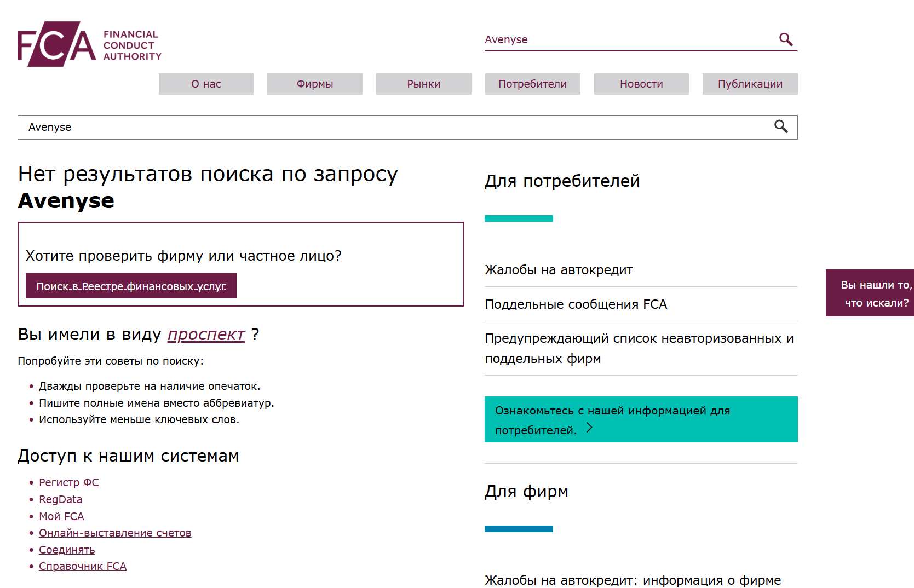The height and width of the screenshot is (588, 914).
Task: Open "Жалобы на автокредит: информация о фирме" link
Action: [x=633, y=580]
